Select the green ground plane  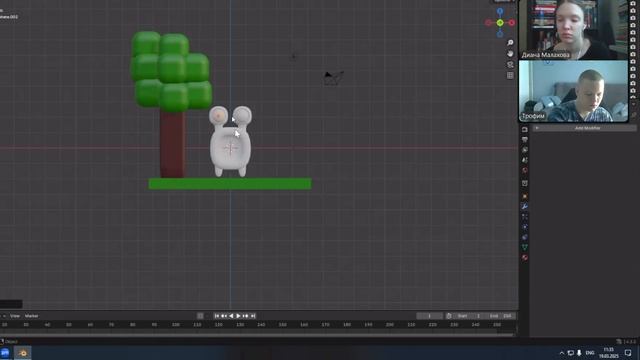[230, 183]
